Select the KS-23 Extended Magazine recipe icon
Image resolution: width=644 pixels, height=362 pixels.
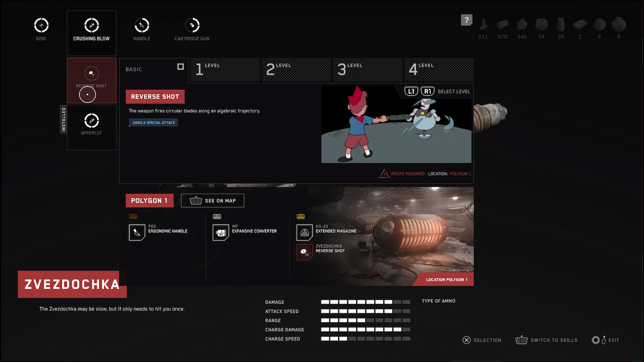(305, 232)
